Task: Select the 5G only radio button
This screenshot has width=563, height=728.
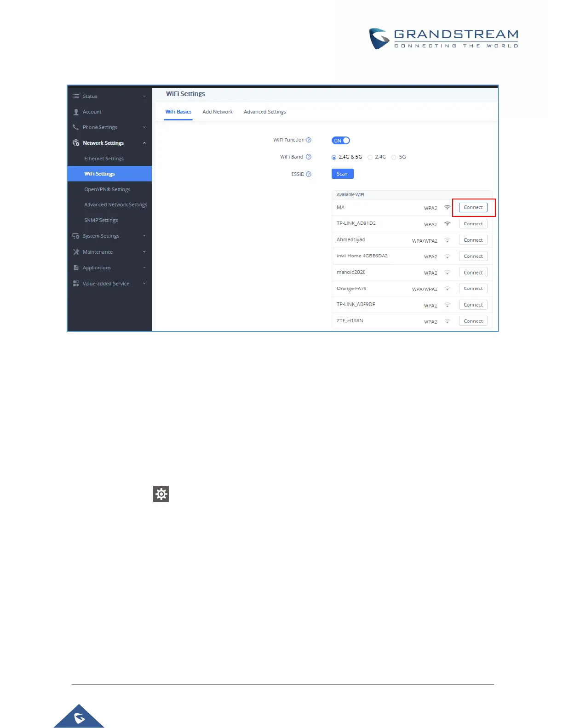Action: pyautogui.click(x=394, y=157)
